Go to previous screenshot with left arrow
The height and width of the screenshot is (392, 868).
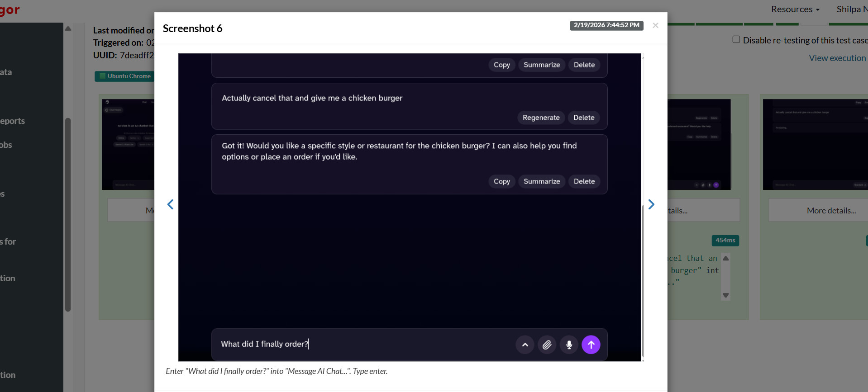(x=171, y=204)
